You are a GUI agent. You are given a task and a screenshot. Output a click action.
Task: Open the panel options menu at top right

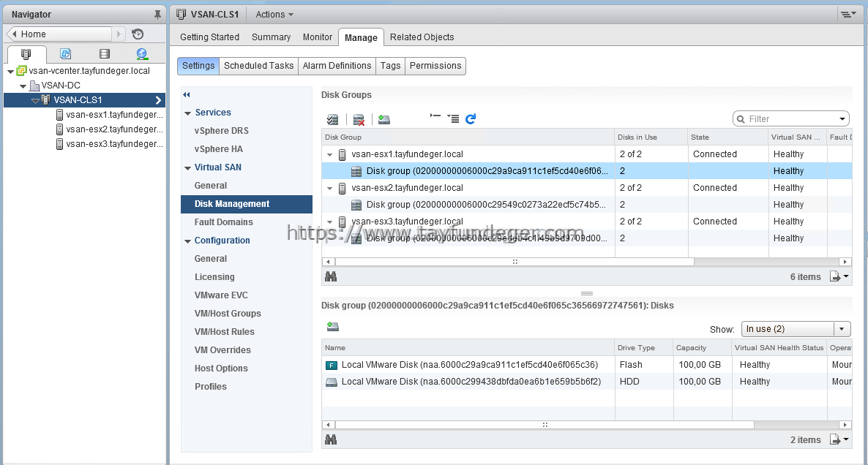pyautogui.click(x=848, y=15)
